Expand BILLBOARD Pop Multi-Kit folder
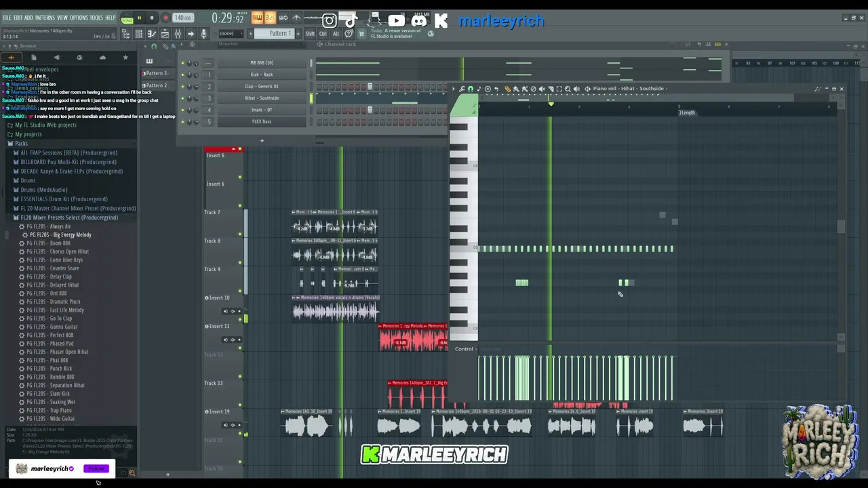The image size is (868, 488). click(x=66, y=163)
